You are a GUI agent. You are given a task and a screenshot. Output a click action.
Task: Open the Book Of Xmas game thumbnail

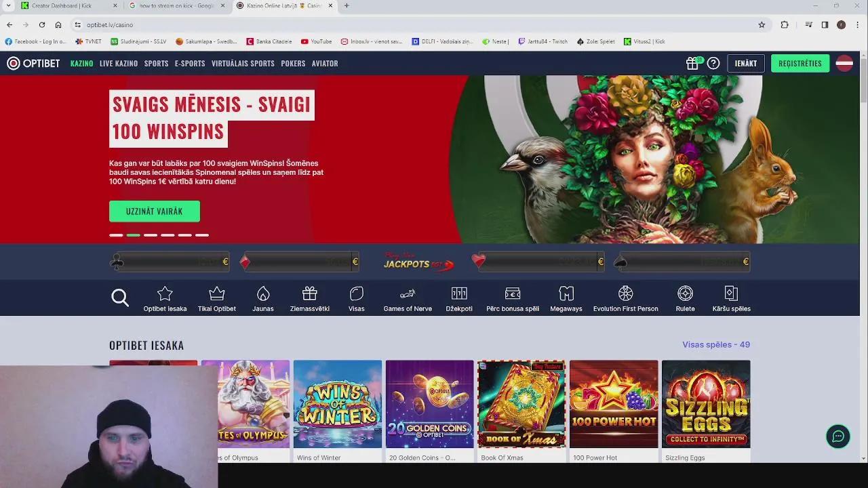(521, 404)
